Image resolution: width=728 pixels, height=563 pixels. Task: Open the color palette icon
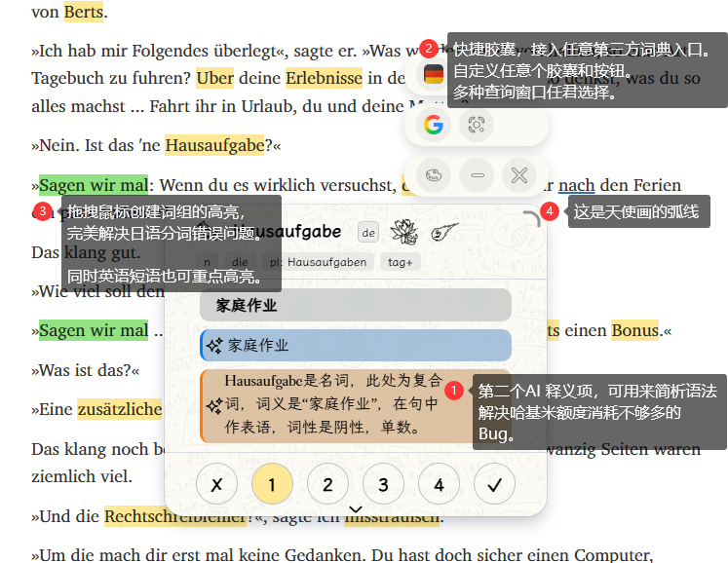pyautogui.click(x=434, y=176)
